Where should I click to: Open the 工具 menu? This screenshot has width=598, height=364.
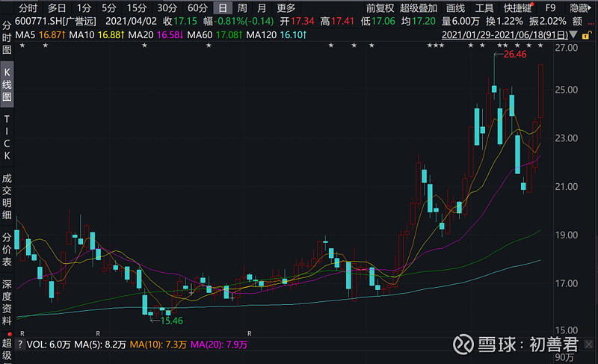(484, 7)
